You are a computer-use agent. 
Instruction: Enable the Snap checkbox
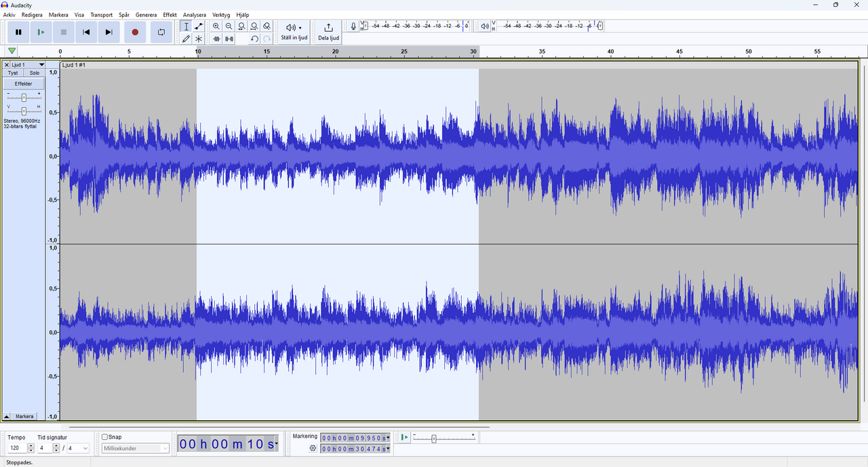click(x=105, y=437)
